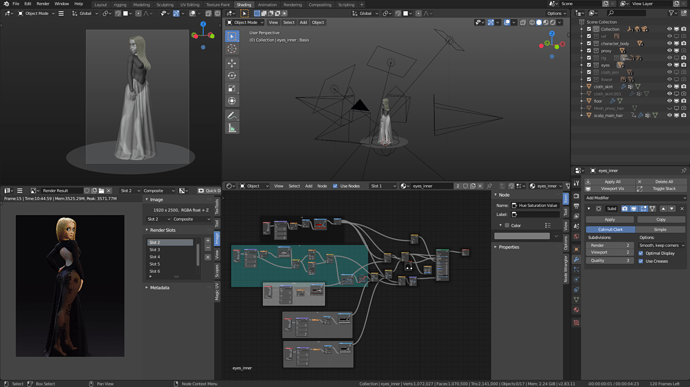Toggle Use Nodes checkbox
Viewport: 690px width, 387px height.
pos(335,186)
